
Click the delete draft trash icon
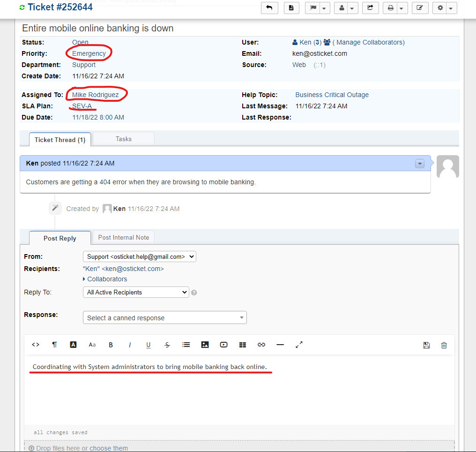pos(444,346)
